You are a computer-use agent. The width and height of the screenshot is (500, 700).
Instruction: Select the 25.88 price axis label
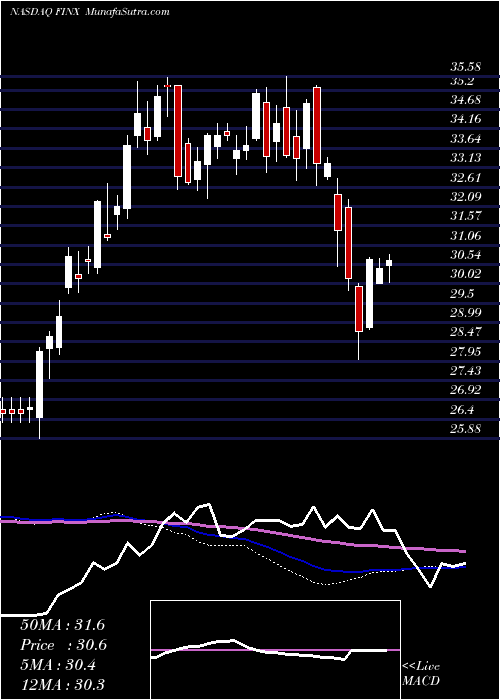[465, 429]
